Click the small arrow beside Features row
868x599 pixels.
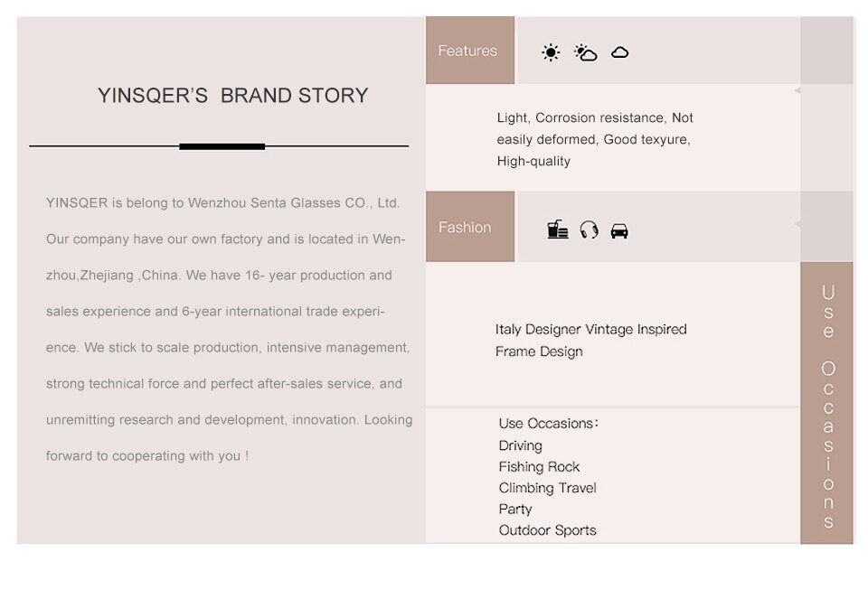pos(797,90)
